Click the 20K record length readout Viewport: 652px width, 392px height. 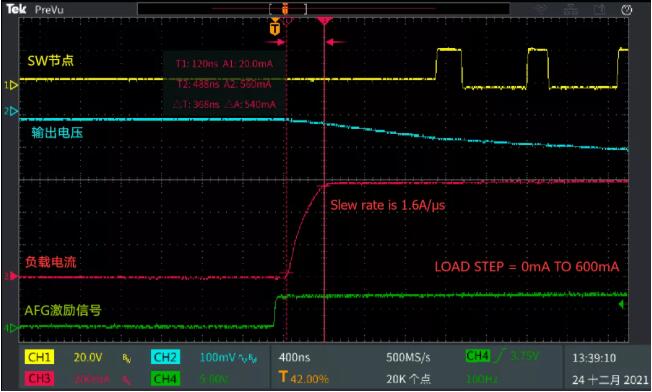pos(408,379)
